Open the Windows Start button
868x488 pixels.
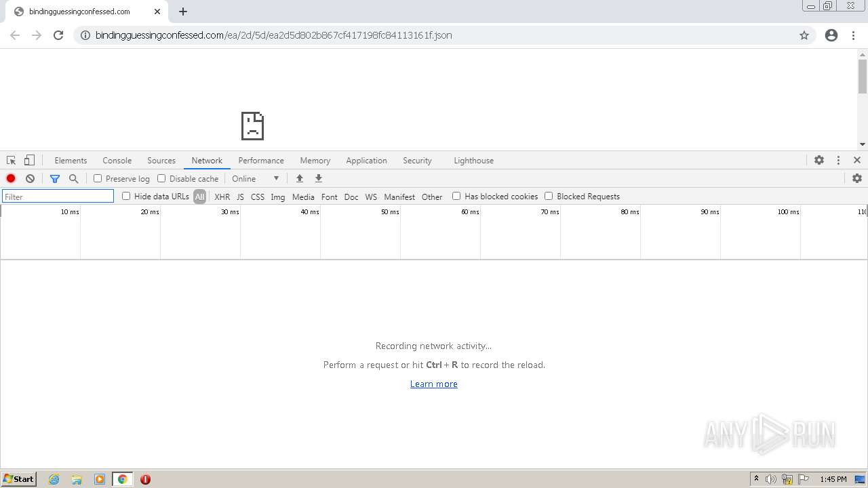(x=19, y=479)
